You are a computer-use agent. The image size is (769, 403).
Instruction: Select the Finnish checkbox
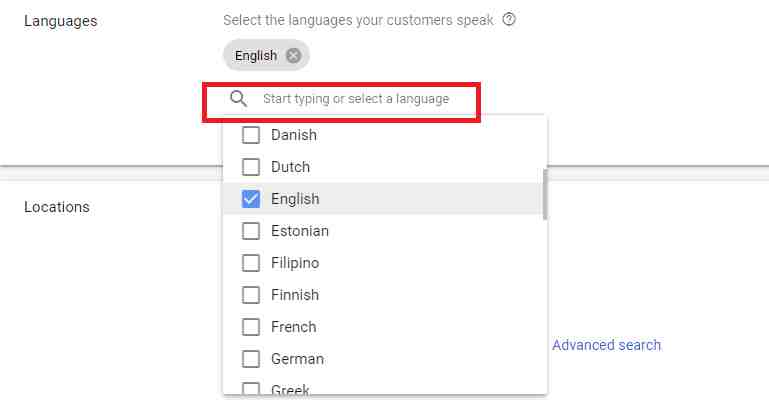click(251, 295)
